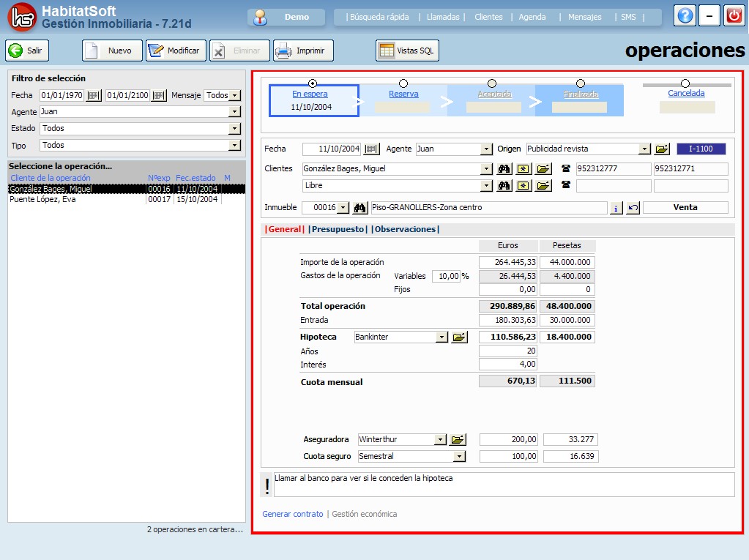Viewport: 749px width, 560px height.
Task: Open the Llamadas menu
Action: (x=443, y=17)
